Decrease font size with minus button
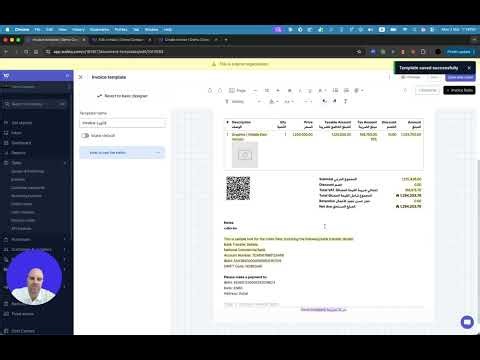Viewport: 480px width, 360px height. pyautogui.click(x=255, y=90)
